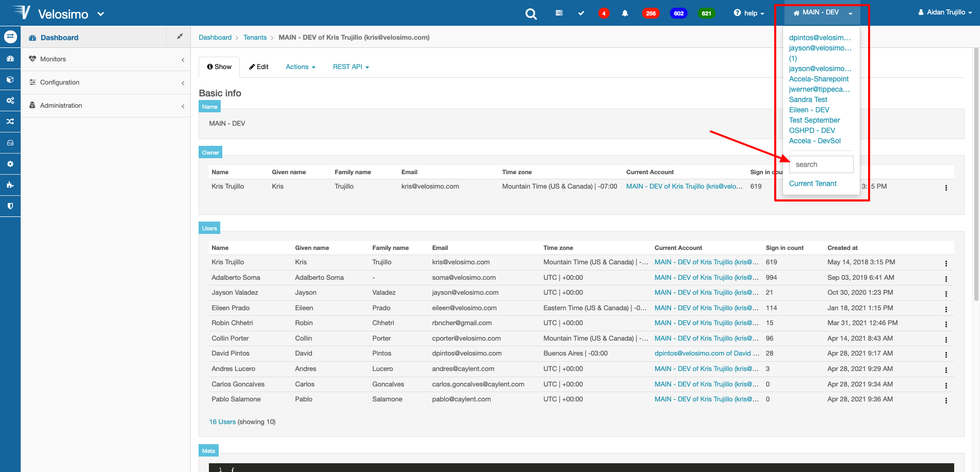The image size is (980, 472).
Task: Click the Velosimo logo icon
Action: coord(22,12)
